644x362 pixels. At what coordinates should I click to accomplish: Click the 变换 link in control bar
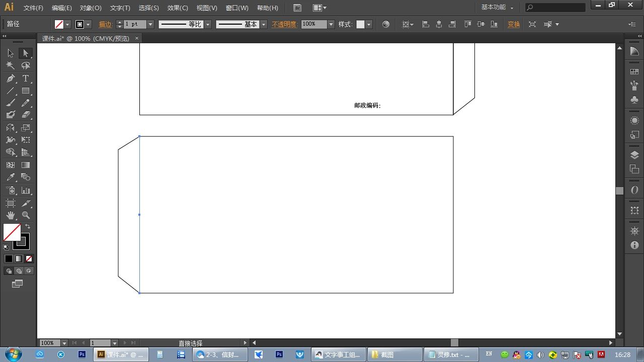point(514,24)
